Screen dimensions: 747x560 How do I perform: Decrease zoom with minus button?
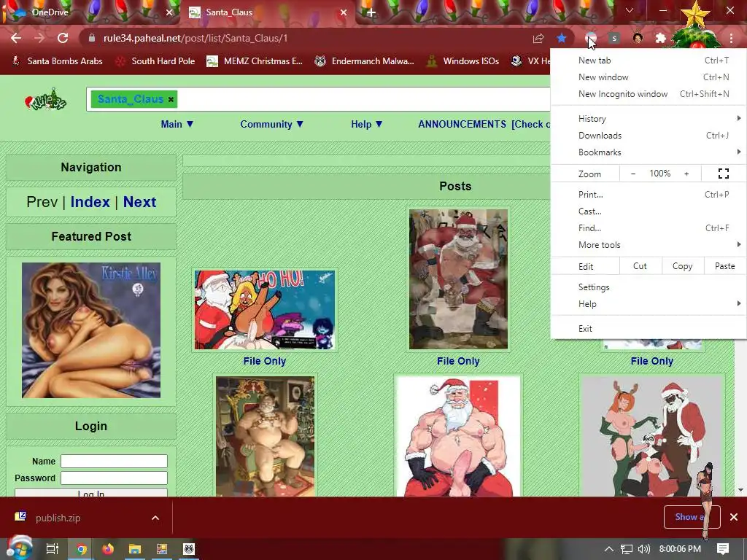tap(633, 174)
